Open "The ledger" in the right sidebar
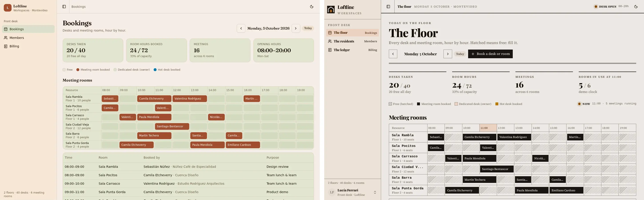The height and width of the screenshot is (200, 644). pyautogui.click(x=352, y=50)
